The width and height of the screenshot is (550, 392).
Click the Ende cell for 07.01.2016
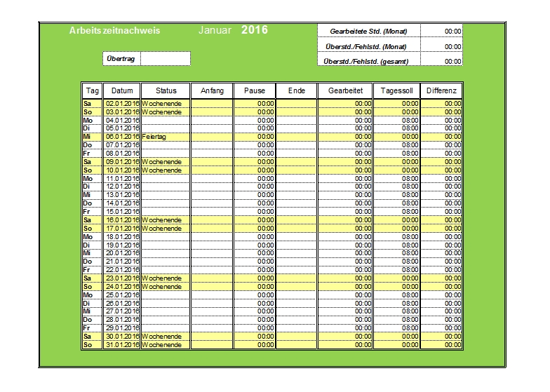click(x=296, y=144)
